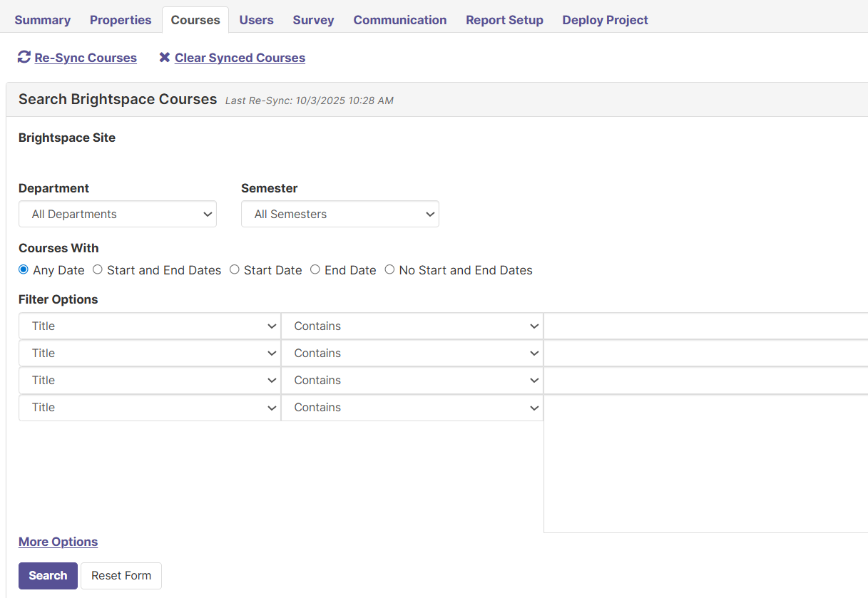Open the Deploy Project tab
This screenshot has height=598, width=868.
click(x=605, y=20)
